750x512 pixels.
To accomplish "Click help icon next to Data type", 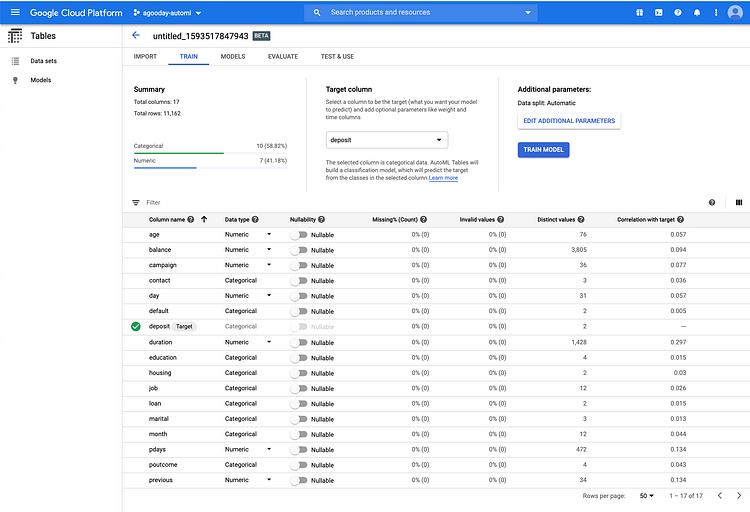I will click(255, 220).
